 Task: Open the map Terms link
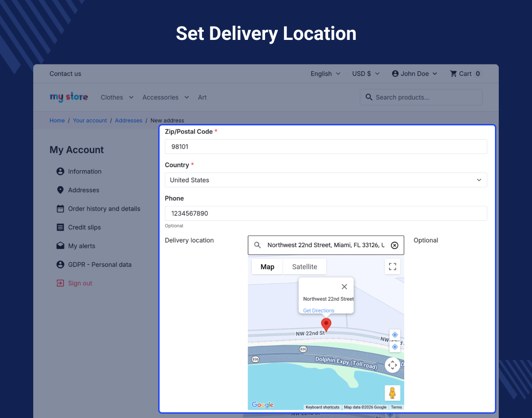click(396, 407)
